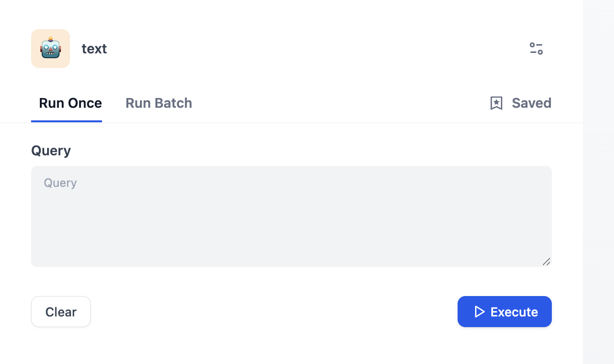
Task: Click the app title "text"
Action: click(x=94, y=49)
